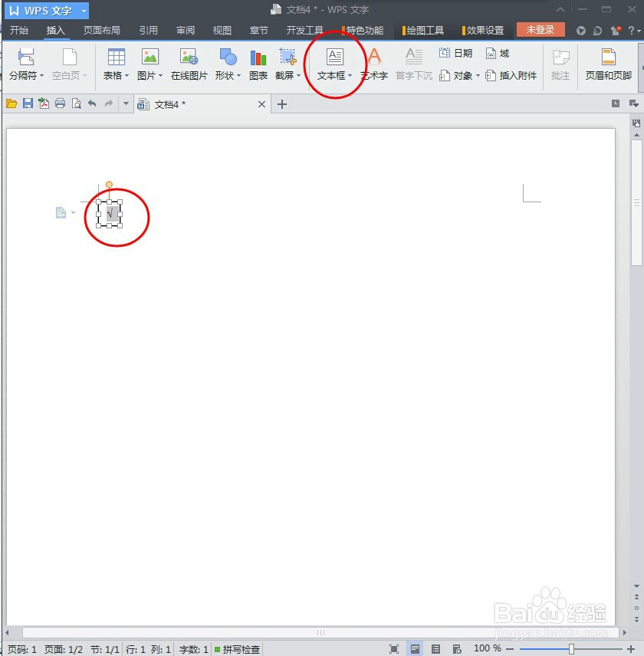Undo the last action

tap(92, 103)
